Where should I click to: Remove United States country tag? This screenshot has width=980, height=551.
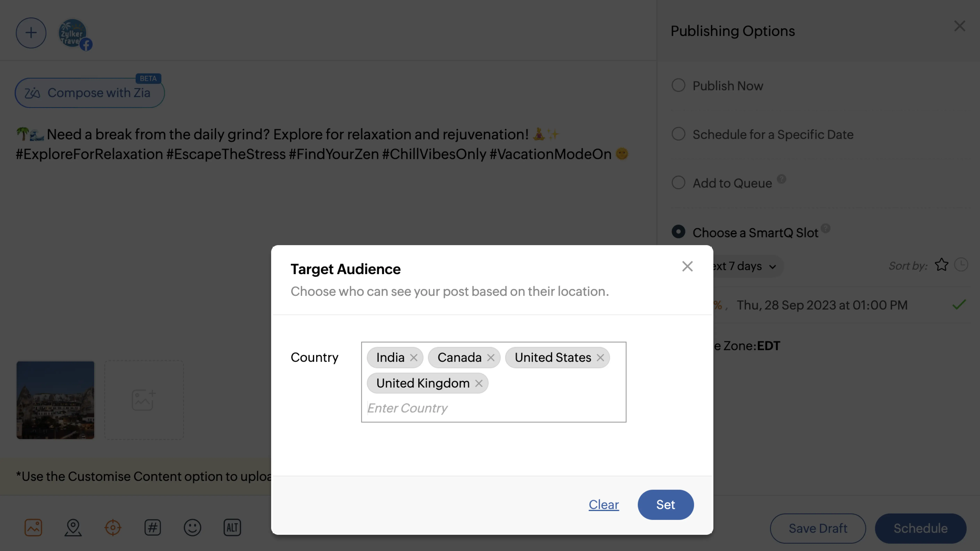600,358
